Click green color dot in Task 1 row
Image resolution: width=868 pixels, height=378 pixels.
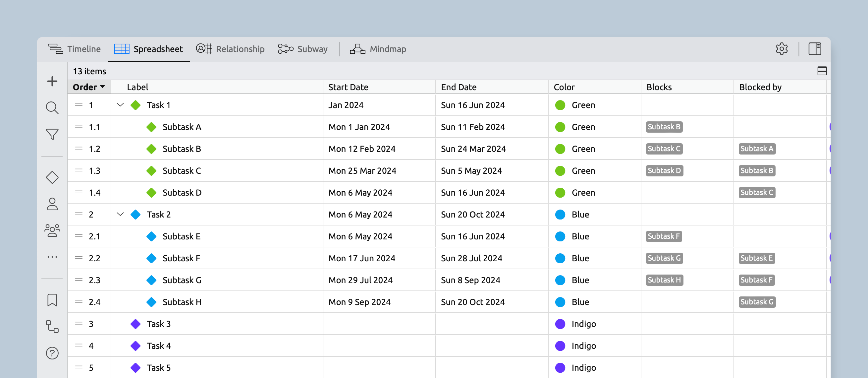pos(560,105)
